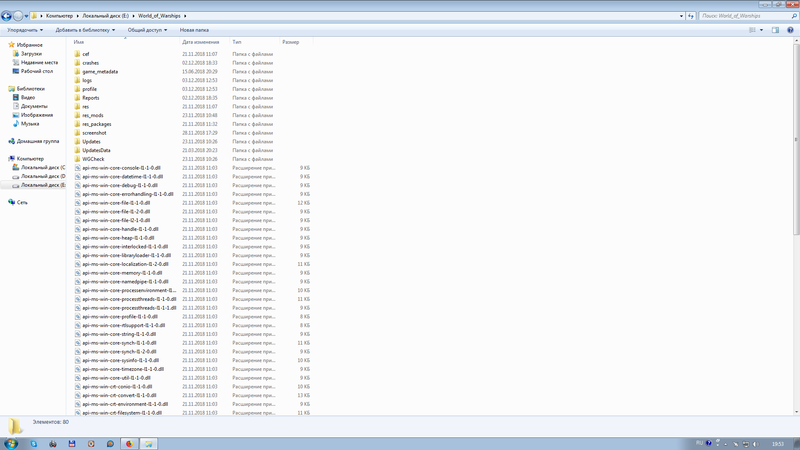Select Сеть in the navigation pane
The image size is (800, 450).
click(22, 203)
